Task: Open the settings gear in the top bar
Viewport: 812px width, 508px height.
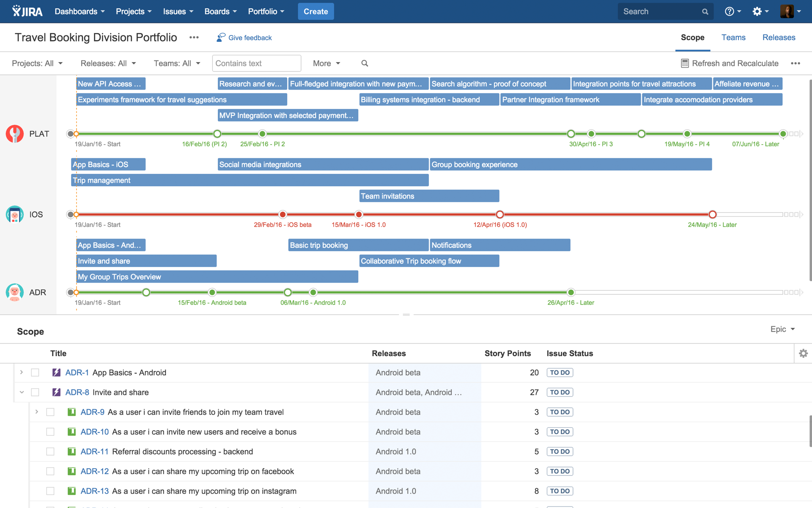Action: point(760,11)
